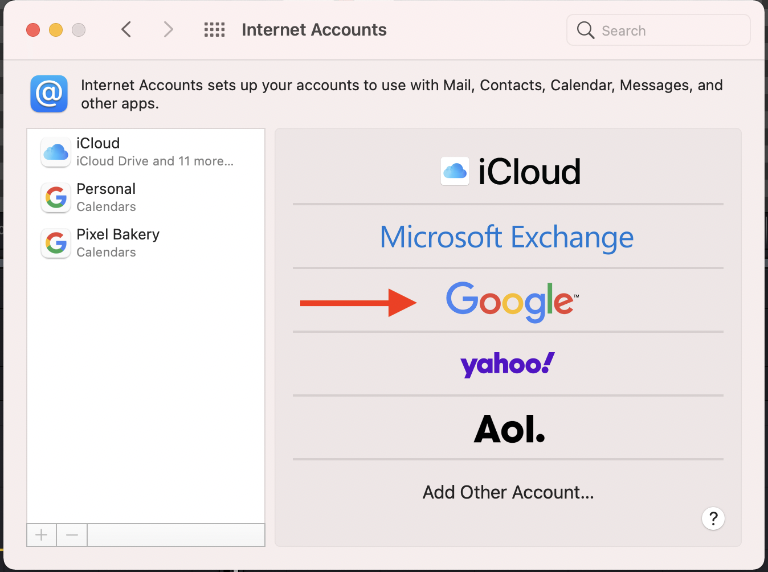Click 'Calendars' under Pixel Bakery
The image size is (768, 572).
click(x=106, y=252)
